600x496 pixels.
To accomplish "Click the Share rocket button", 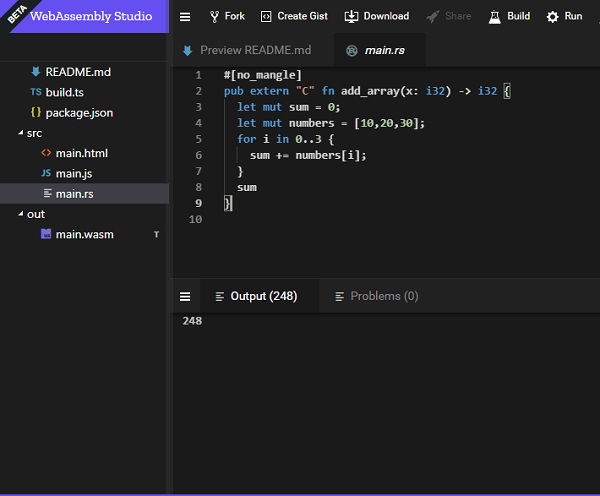I will 449,17.
